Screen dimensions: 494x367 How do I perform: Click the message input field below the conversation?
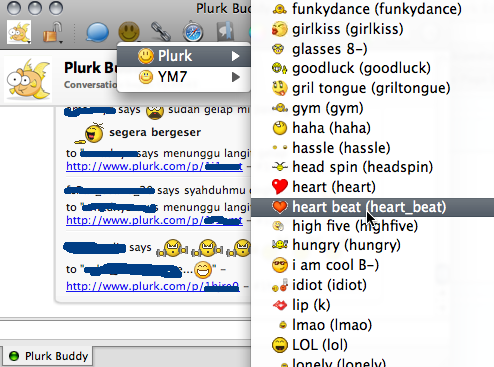point(125,332)
